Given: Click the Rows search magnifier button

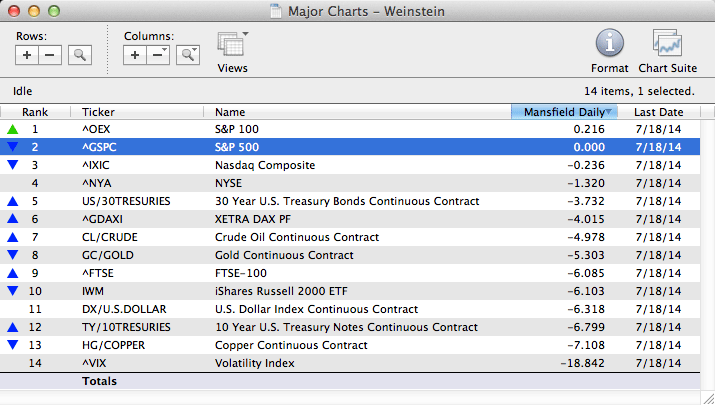Looking at the screenshot, I should pos(80,55).
